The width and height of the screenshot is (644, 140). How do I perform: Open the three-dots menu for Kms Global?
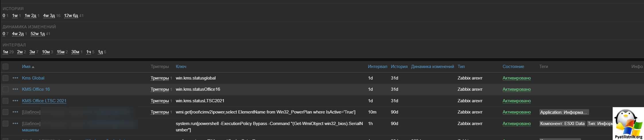click(x=15, y=78)
